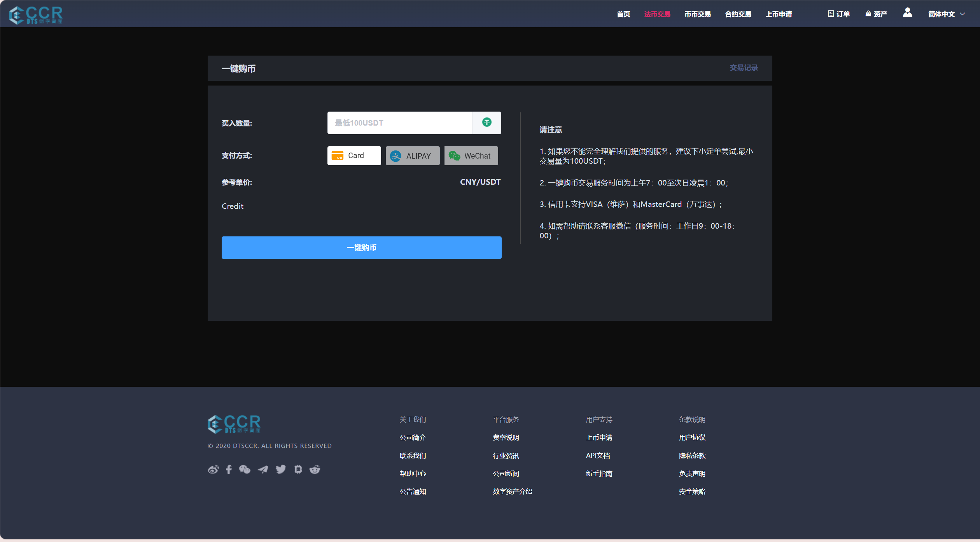Open the 费率说明 footer link
Viewport: 980px width, 542px height.
pos(506,438)
